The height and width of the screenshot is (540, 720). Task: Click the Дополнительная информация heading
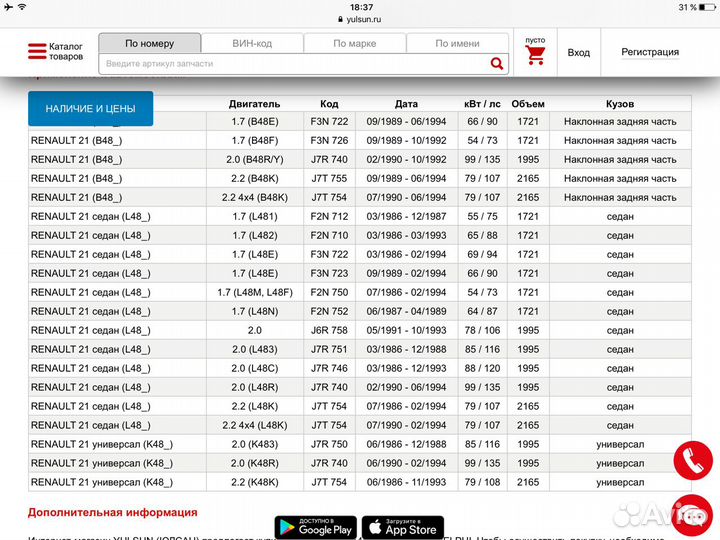pyautogui.click(x=112, y=512)
